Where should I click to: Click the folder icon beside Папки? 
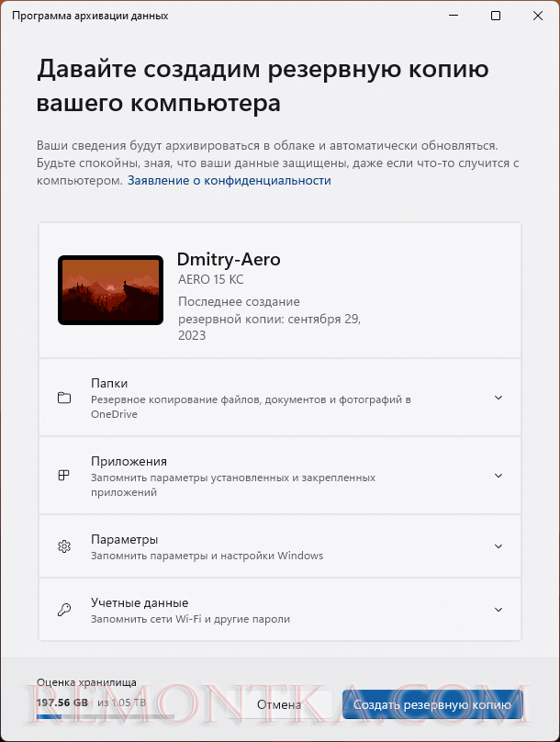pyautogui.click(x=64, y=398)
